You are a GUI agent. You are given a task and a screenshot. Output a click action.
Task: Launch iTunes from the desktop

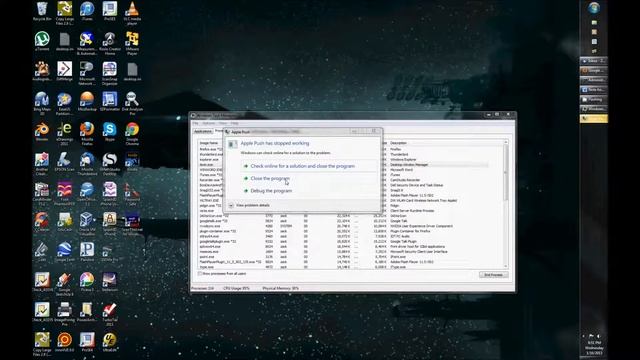(87, 11)
